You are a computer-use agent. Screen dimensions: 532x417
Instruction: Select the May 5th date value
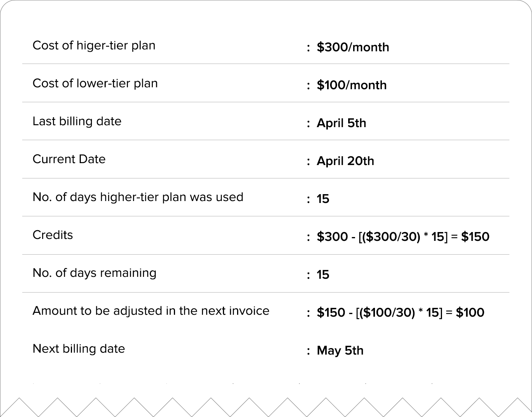coord(340,350)
